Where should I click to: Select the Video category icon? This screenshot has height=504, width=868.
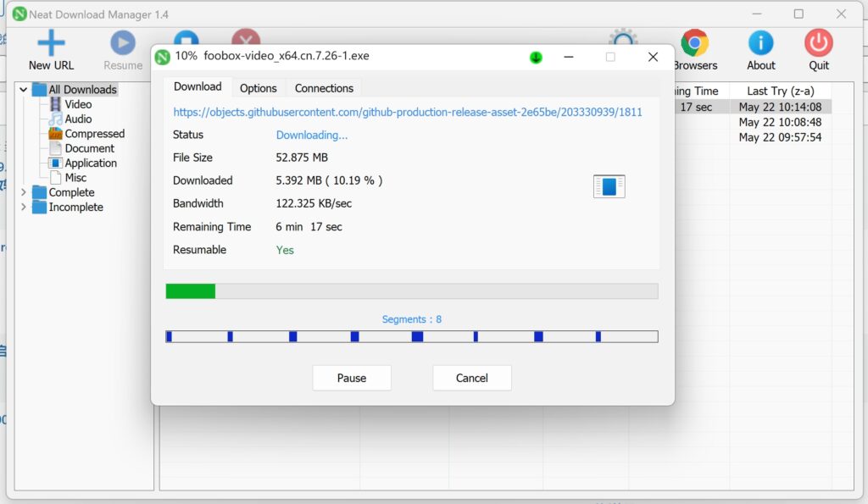[x=55, y=104]
